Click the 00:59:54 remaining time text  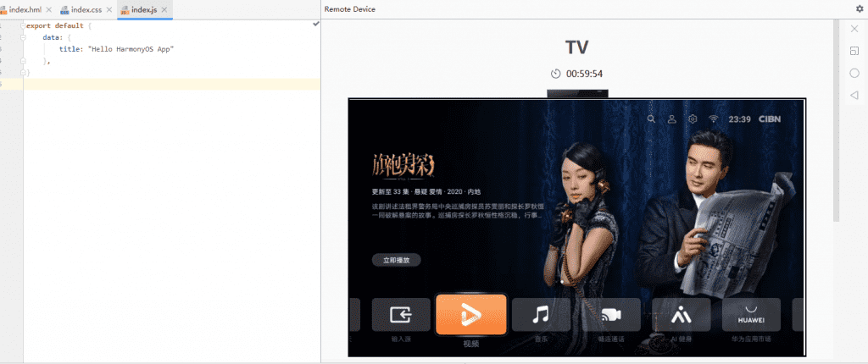pyautogui.click(x=584, y=74)
